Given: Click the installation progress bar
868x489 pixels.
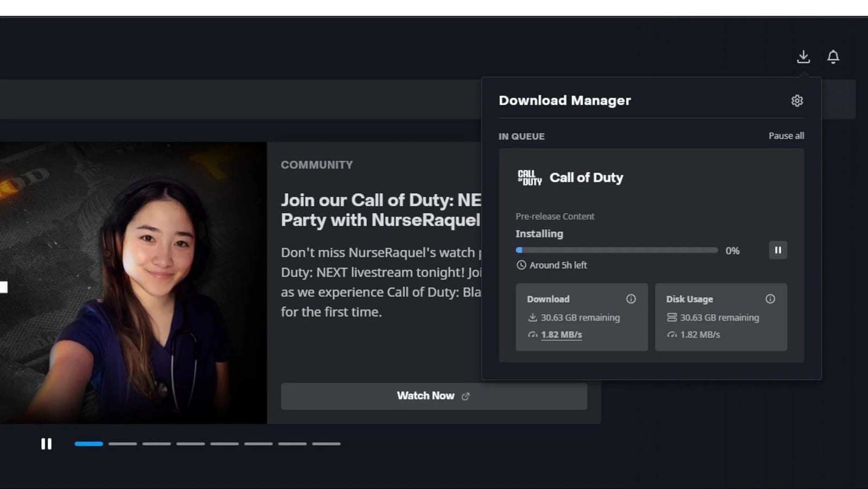Looking at the screenshot, I should [x=616, y=250].
